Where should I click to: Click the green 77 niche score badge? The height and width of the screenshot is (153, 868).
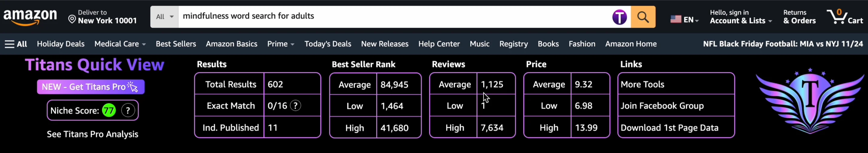coord(109,110)
